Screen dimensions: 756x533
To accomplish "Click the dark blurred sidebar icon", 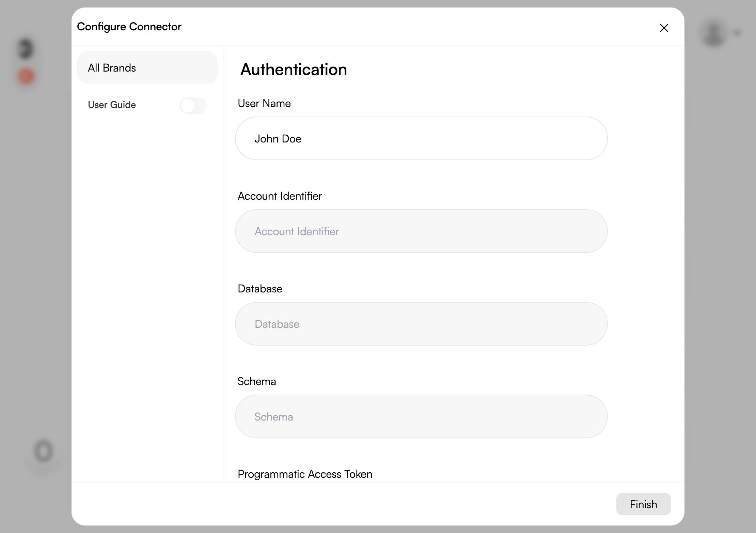I will click(26, 49).
